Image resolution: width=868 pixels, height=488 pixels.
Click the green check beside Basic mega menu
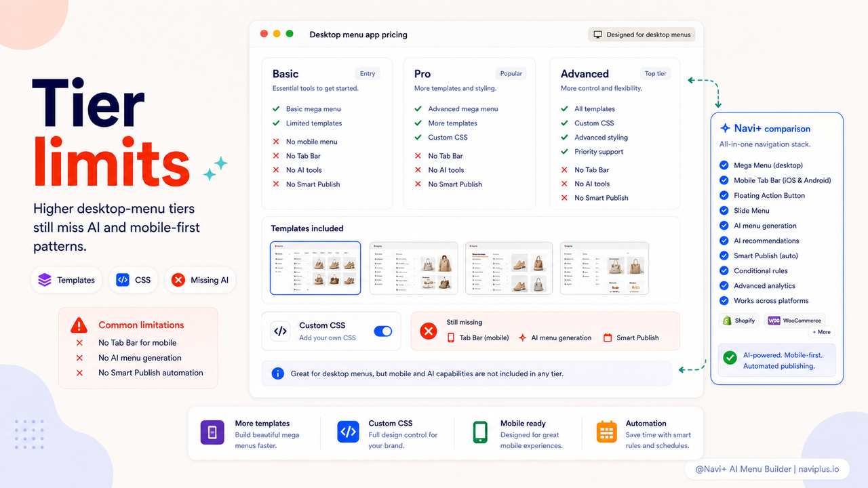tap(276, 108)
